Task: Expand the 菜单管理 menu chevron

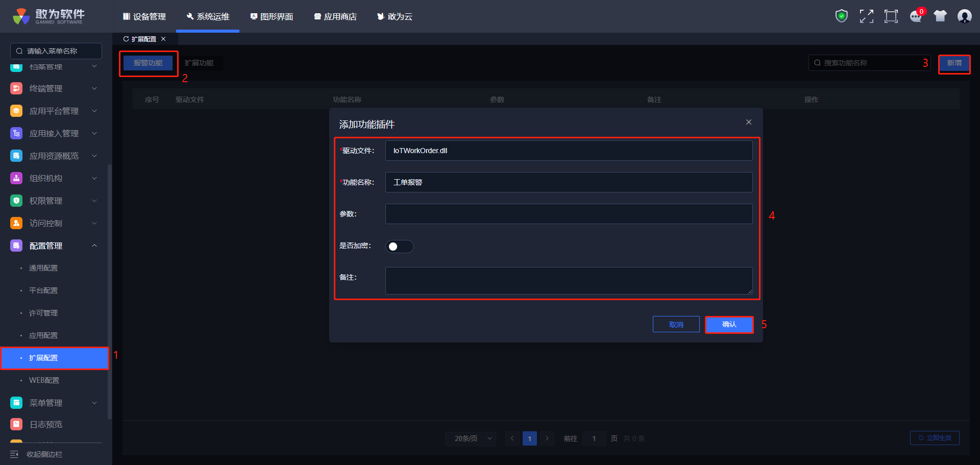Action: coord(94,403)
